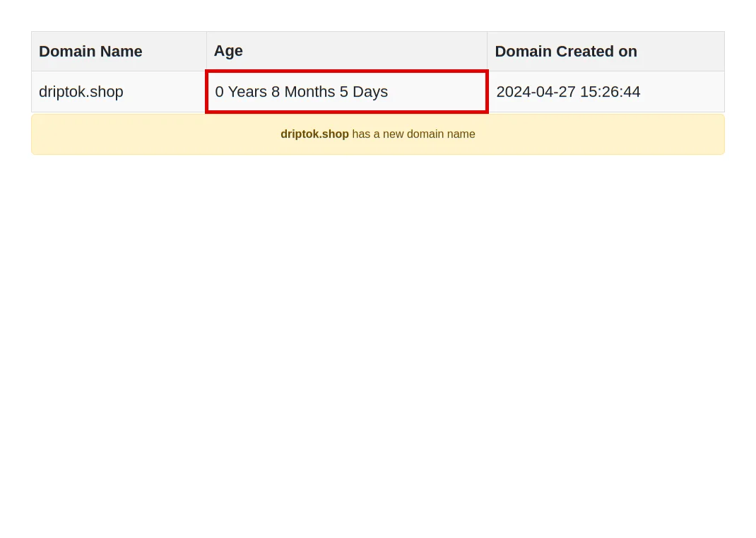The height and width of the screenshot is (538, 756).
Task: Click "0 Years" in the age value
Action: [241, 92]
